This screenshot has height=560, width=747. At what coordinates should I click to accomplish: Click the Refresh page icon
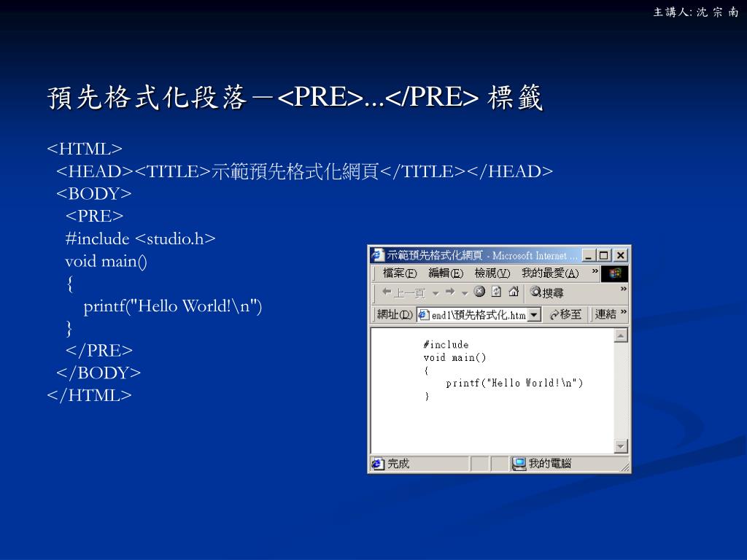pos(496,292)
